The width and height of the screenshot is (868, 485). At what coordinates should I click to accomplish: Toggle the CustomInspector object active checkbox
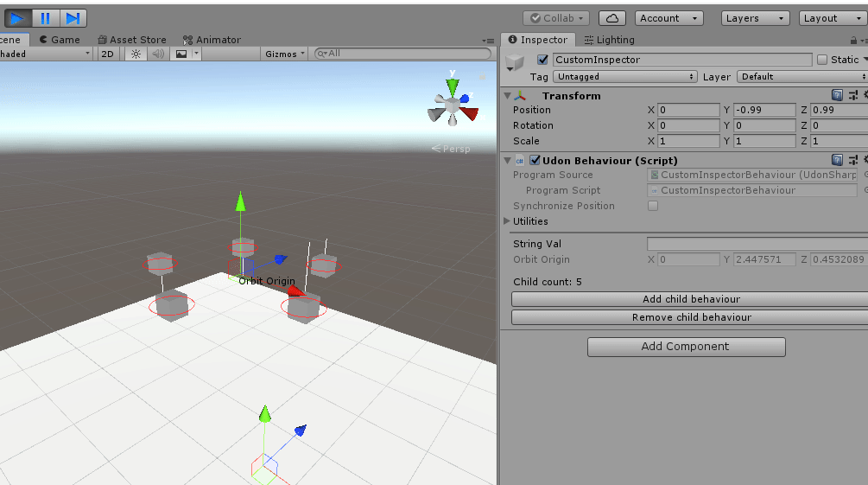[542, 60]
